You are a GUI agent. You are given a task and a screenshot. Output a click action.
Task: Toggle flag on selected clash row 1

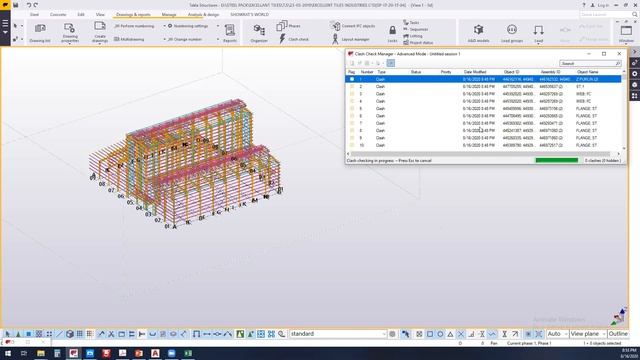352,79
